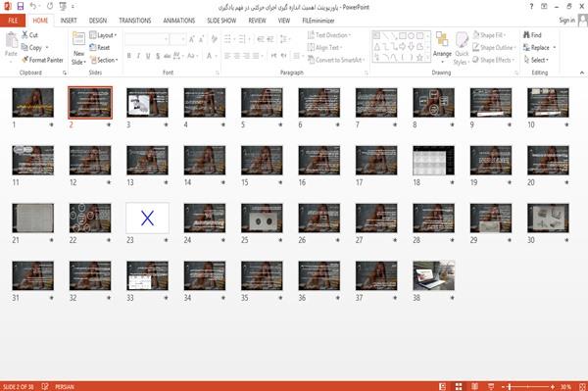The image size is (588, 391).
Task: Click the Arrange button in Drawing group
Action: (x=442, y=47)
